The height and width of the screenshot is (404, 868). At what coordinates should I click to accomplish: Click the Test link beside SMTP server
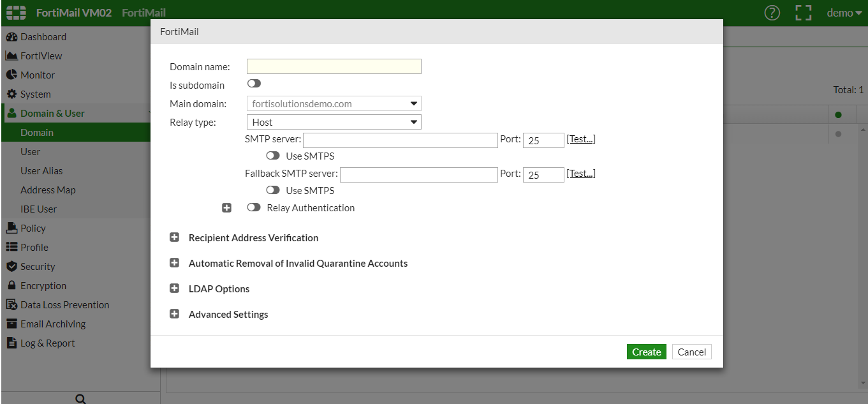(x=580, y=138)
